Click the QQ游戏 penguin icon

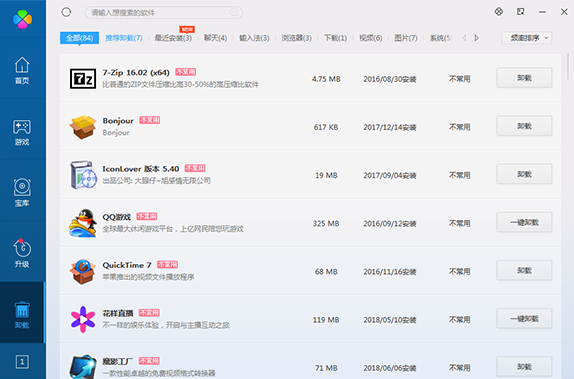point(83,223)
